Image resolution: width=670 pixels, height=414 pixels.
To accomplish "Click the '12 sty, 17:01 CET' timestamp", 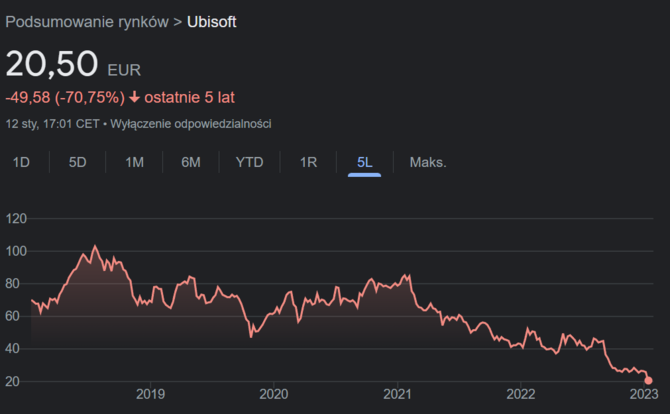I will click(x=52, y=124).
